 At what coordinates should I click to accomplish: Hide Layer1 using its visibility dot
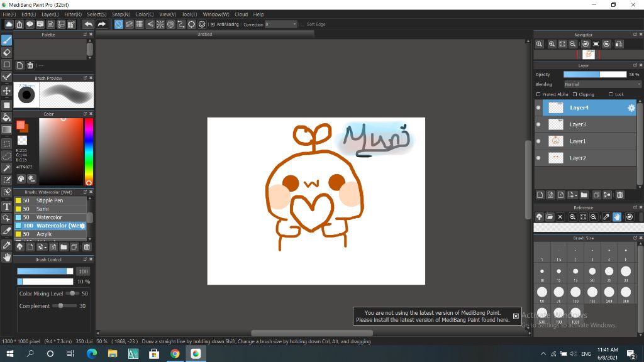tap(538, 141)
